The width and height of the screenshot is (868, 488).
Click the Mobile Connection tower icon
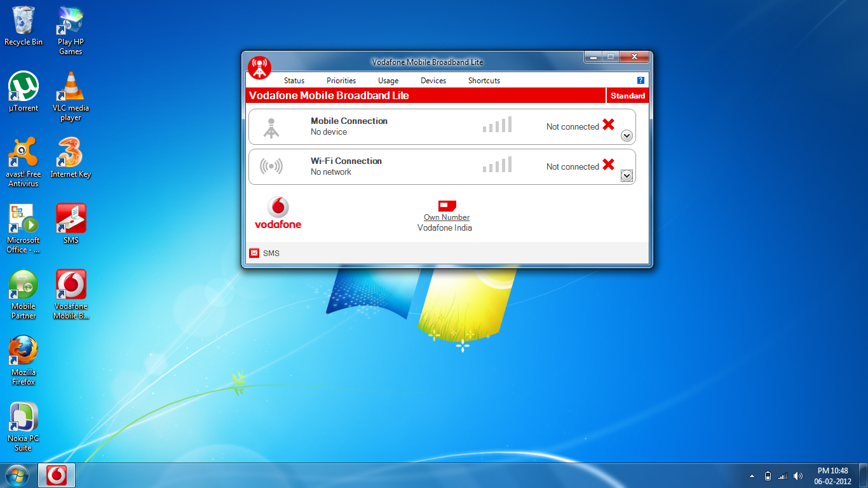271,128
